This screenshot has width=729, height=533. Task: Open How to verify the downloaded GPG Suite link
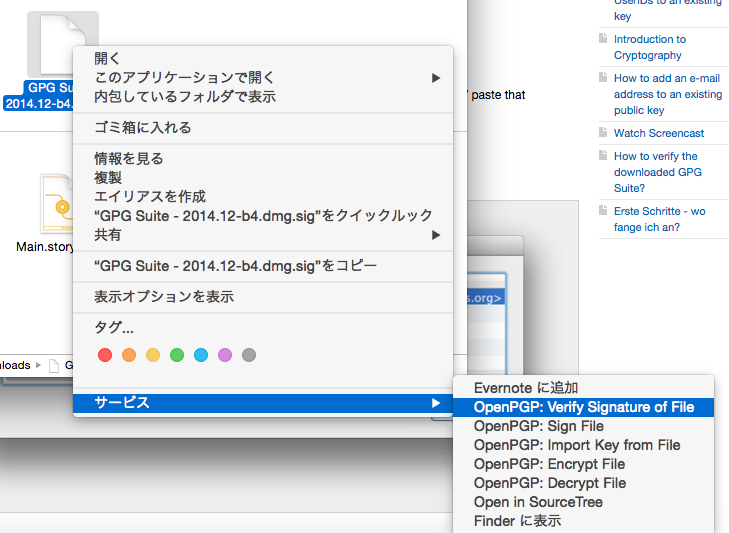(658, 172)
